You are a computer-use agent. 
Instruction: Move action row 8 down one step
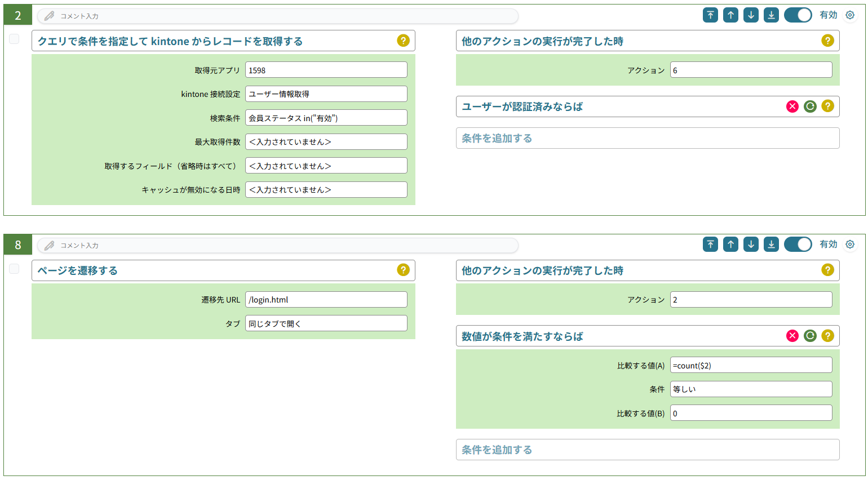[751, 245]
